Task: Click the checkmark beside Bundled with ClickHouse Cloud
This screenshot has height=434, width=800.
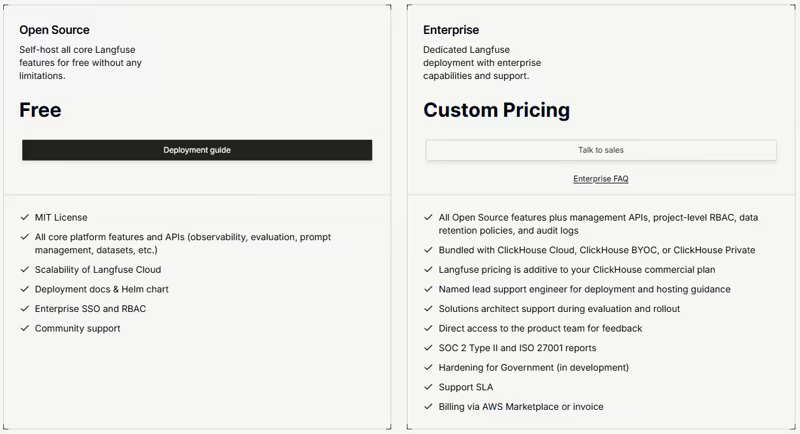Action: (428, 250)
